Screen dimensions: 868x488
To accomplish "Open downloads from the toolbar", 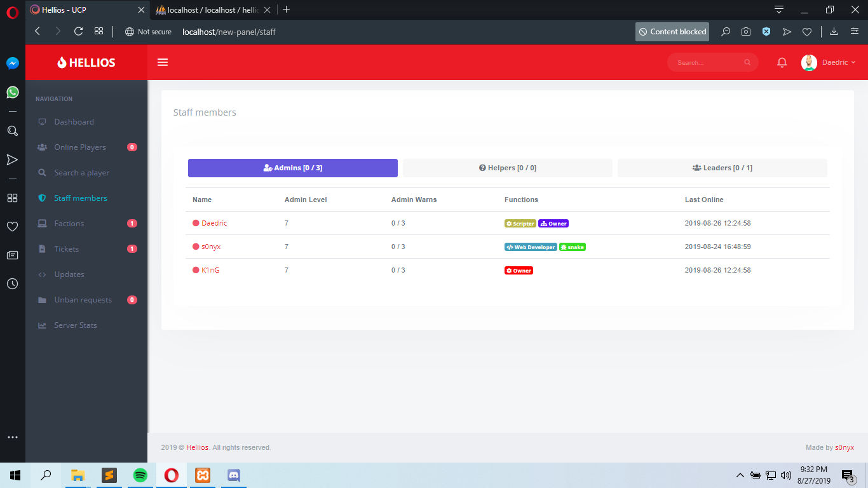I will 834,32.
